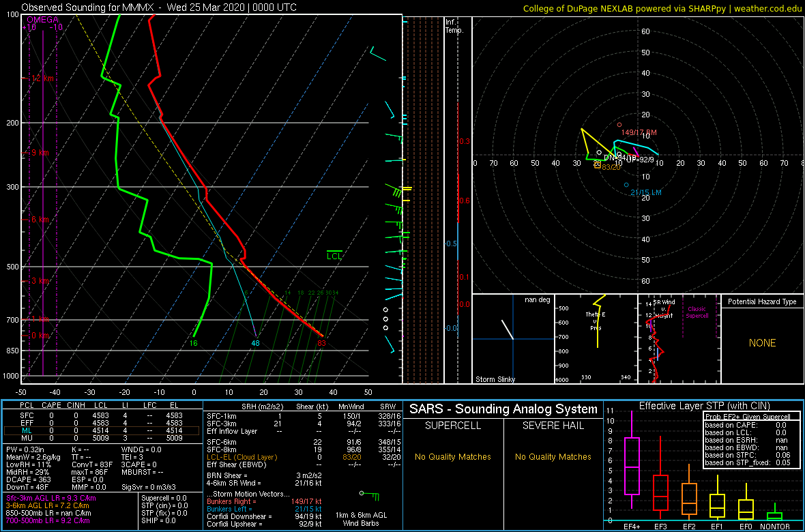Select the SR Wind v Height inset label
This screenshot has width=805, height=532.
click(663, 308)
